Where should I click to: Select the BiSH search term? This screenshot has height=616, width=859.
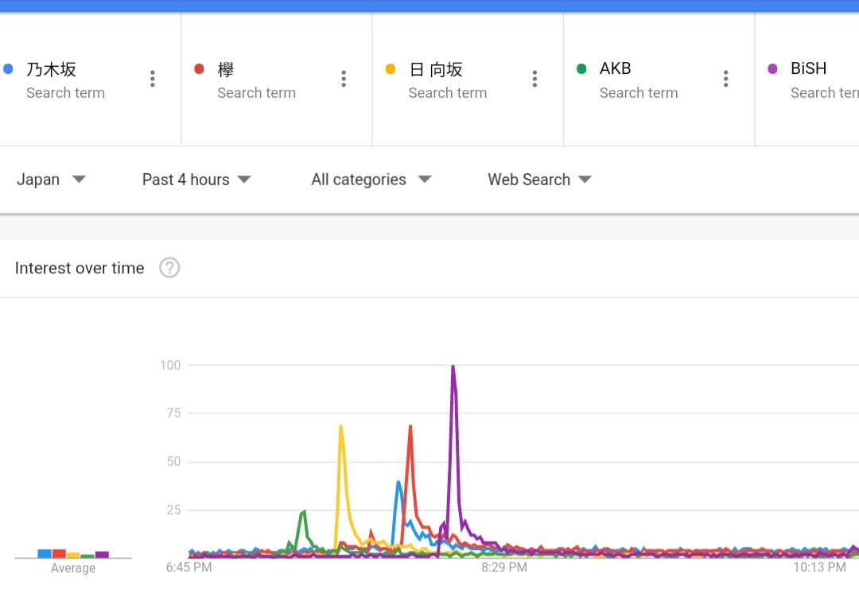[808, 69]
